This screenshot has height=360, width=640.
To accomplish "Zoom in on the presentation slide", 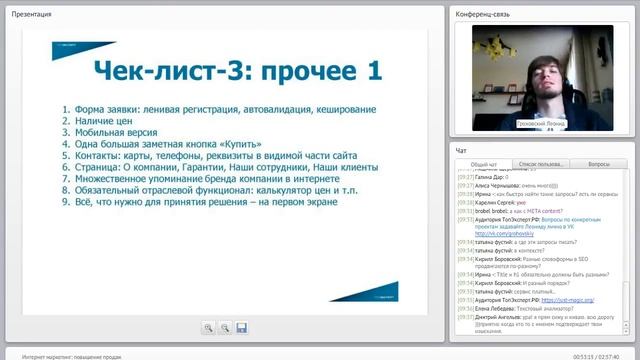I will pos(208,328).
